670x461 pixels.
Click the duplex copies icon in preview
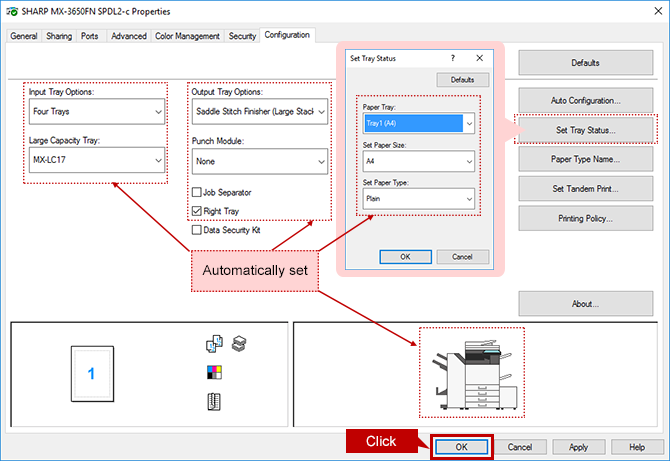tap(214, 344)
